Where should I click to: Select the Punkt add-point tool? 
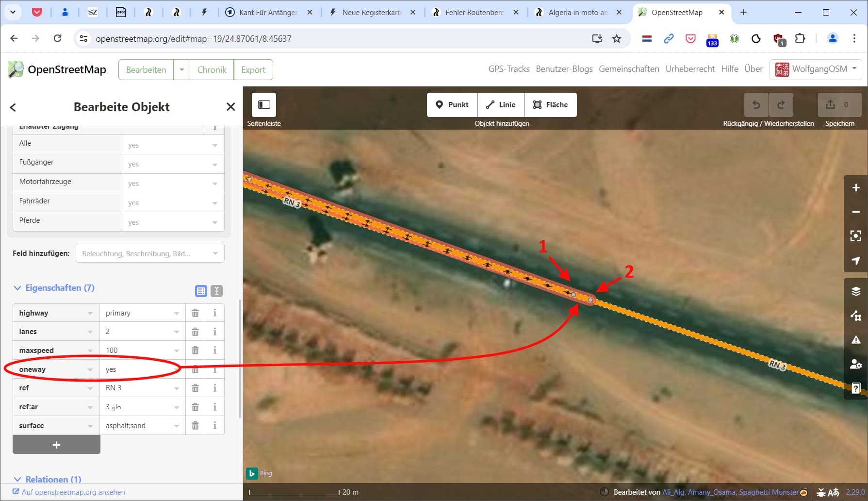pos(452,104)
